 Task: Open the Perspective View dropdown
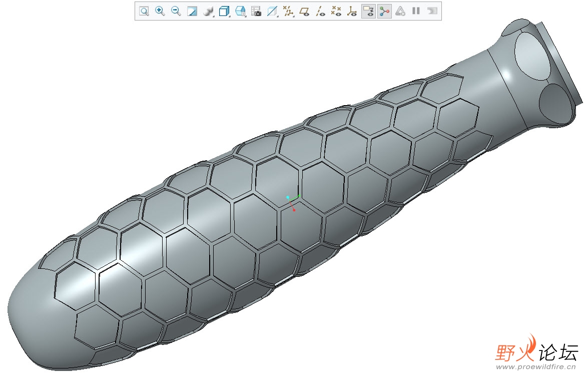coord(272,11)
